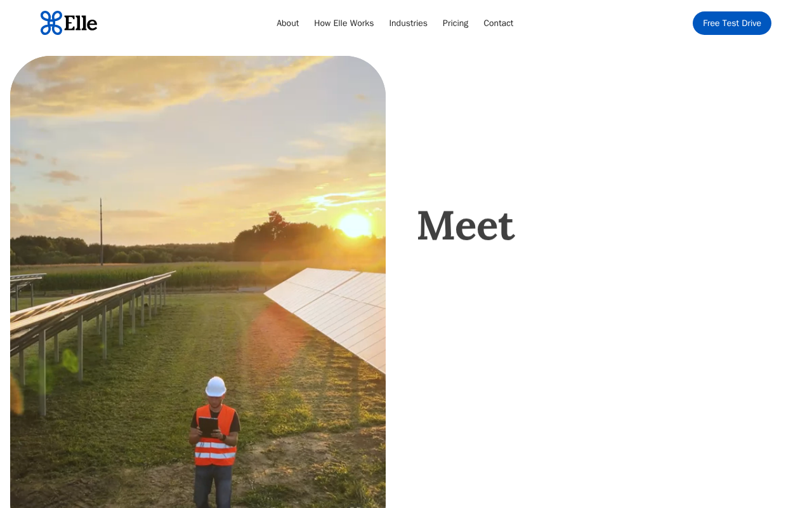Click the grass path between panels
The image size is (812, 508).
coord(190,356)
